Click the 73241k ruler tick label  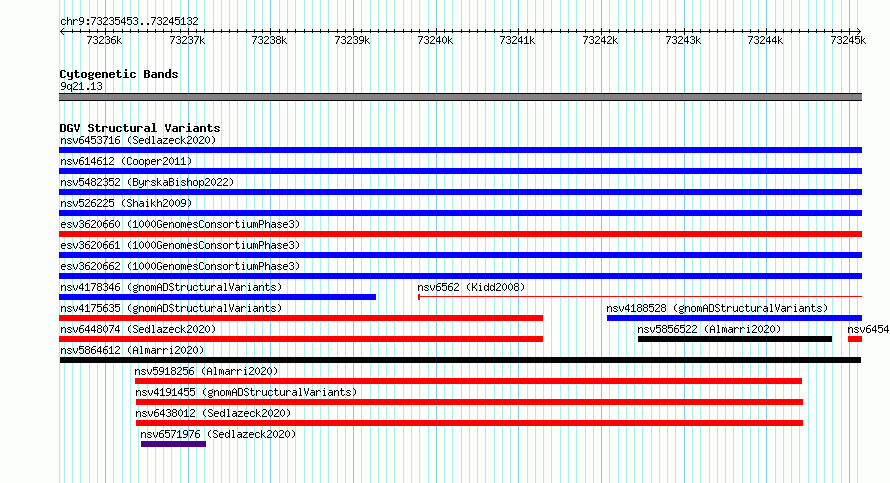click(517, 40)
